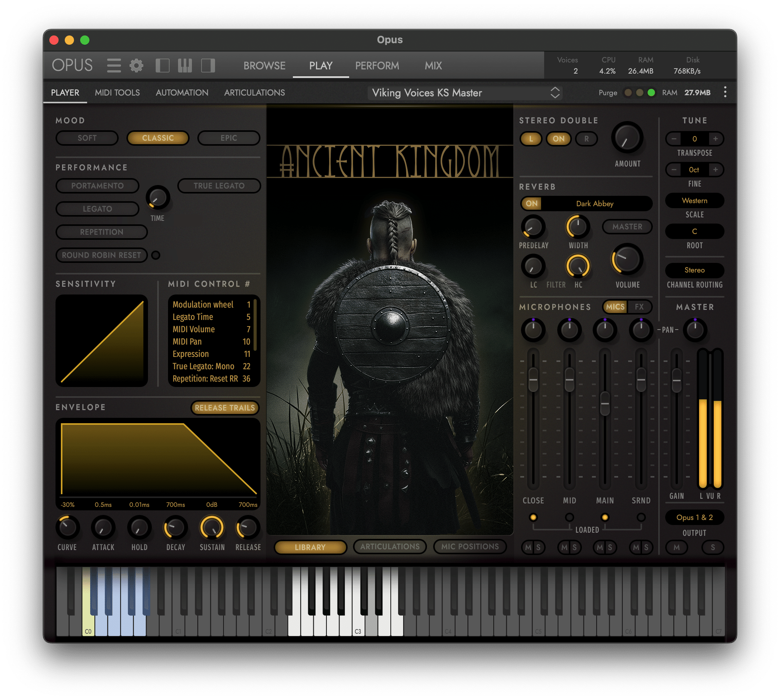Image resolution: width=780 pixels, height=700 pixels.
Task: Switch to the PERFORM page
Action: [x=377, y=66]
